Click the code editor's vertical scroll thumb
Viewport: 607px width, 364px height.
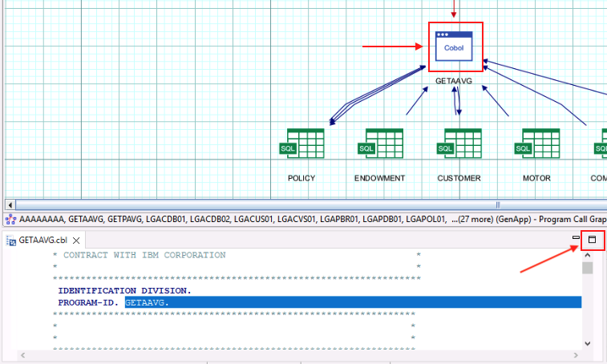click(587, 268)
